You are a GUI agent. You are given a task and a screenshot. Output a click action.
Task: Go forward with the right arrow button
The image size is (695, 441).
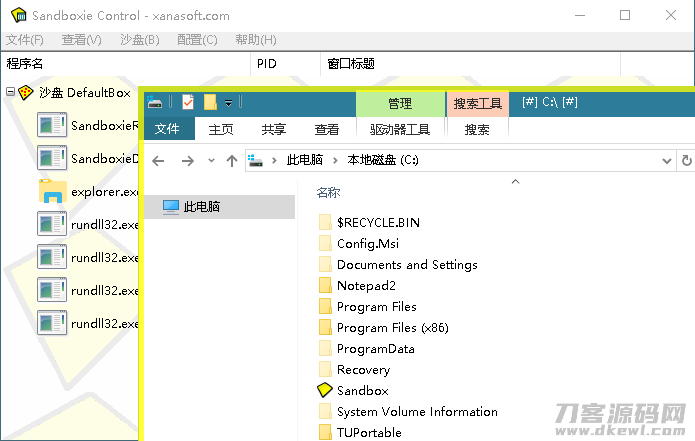pyautogui.click(x=188, y=161)
